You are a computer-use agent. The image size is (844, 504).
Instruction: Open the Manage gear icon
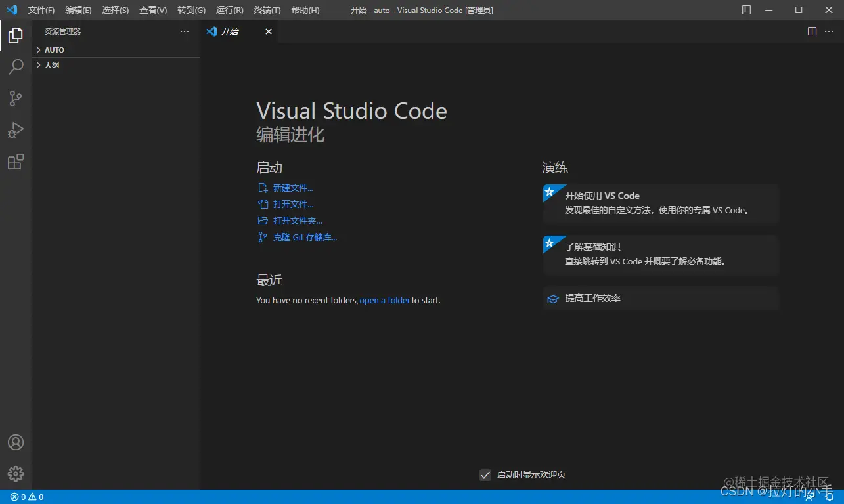pyautogui.click(x=16, y=473)
